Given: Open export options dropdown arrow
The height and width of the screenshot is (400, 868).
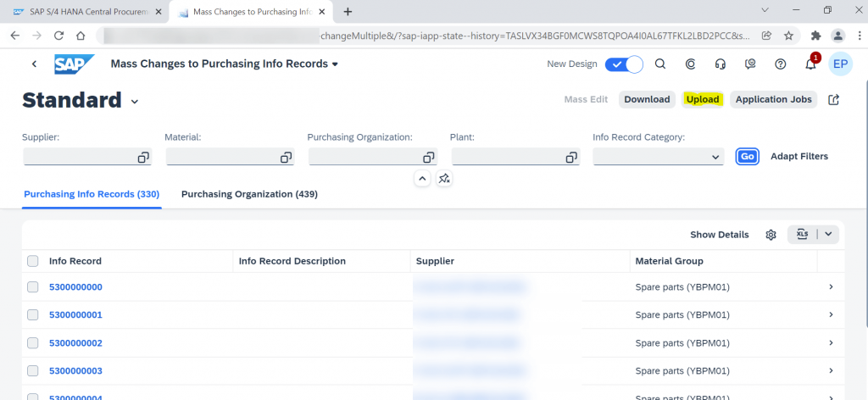Looking at the screenshot, I should 828,235.
